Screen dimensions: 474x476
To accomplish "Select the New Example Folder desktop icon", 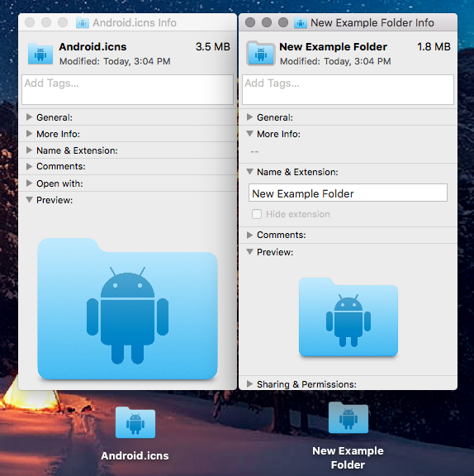I will 348,417.
